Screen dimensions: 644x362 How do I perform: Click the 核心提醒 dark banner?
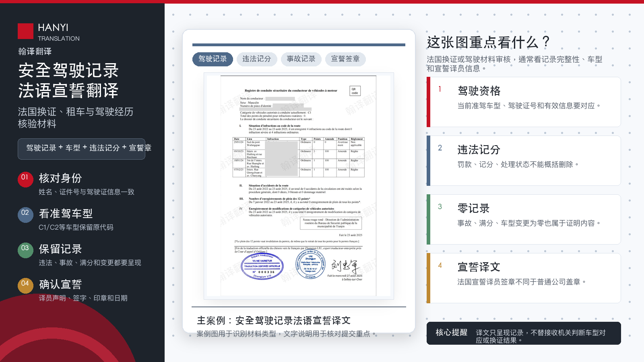tap(524, 333)
